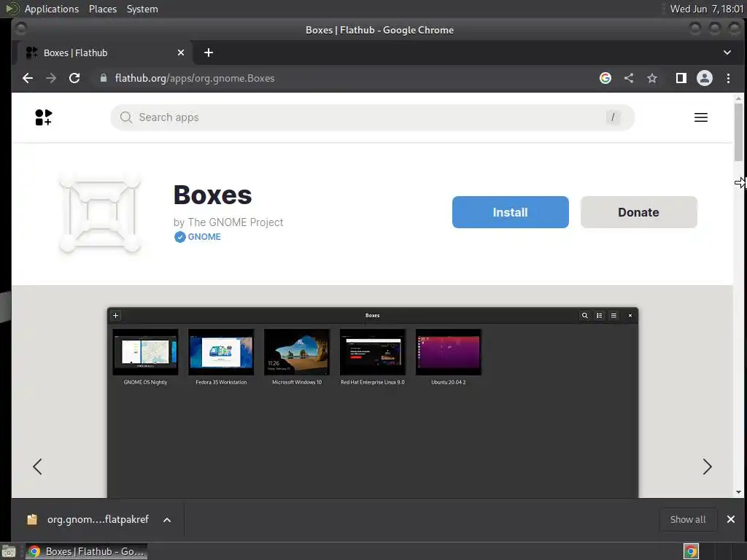747x560 pixels.
Task: Click the show desktop icon in bottom panel
Action: pos(9,551)
